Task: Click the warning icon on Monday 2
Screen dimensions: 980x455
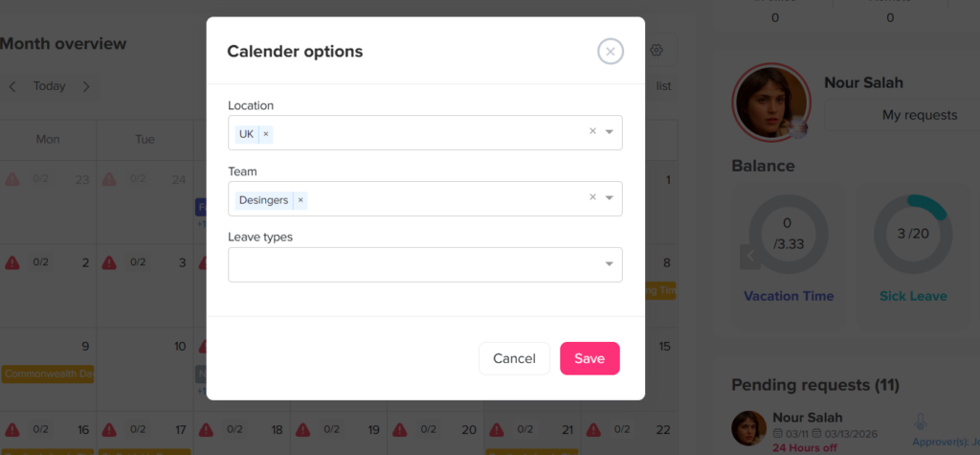Action: click(x=12, y=262)
